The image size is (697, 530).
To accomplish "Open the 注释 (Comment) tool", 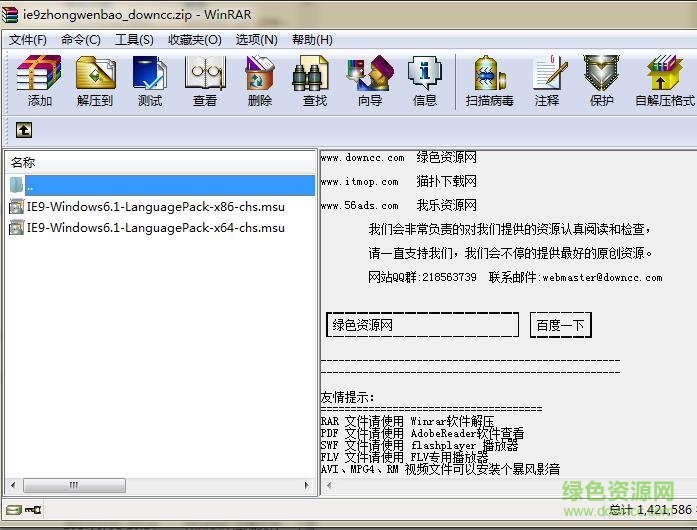I will [548, 81].
